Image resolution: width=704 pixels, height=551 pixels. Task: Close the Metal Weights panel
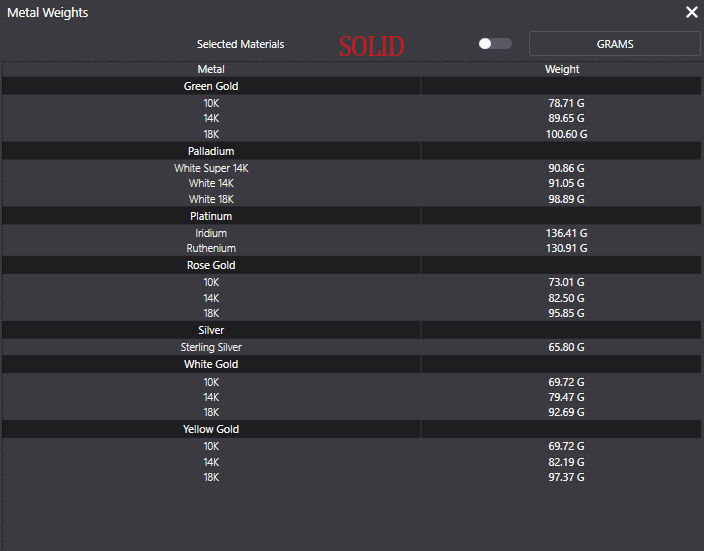coord(692,12)
